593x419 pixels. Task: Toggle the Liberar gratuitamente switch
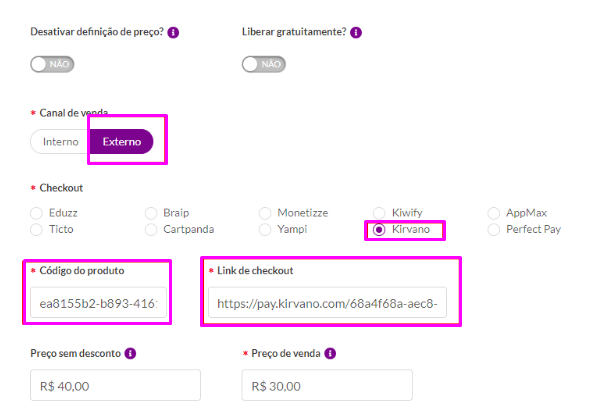coord(264,64)
